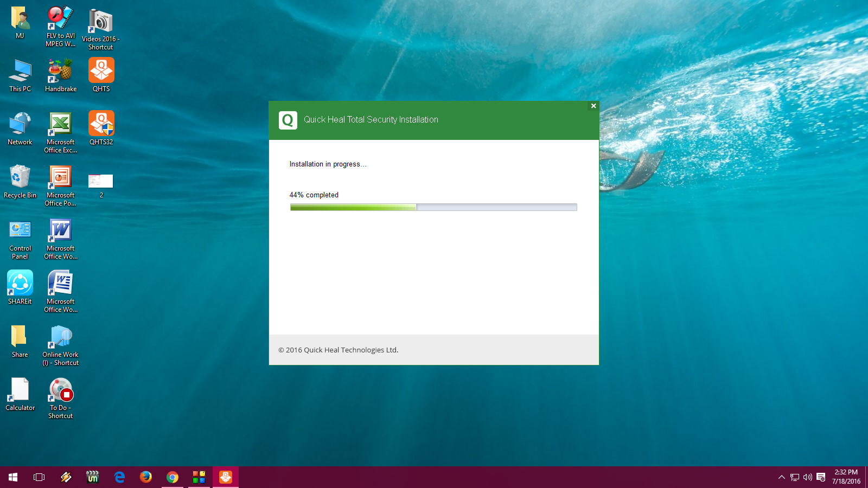
Task: Click the Quick Heal copyright text
Action: [x=339, y=350]
